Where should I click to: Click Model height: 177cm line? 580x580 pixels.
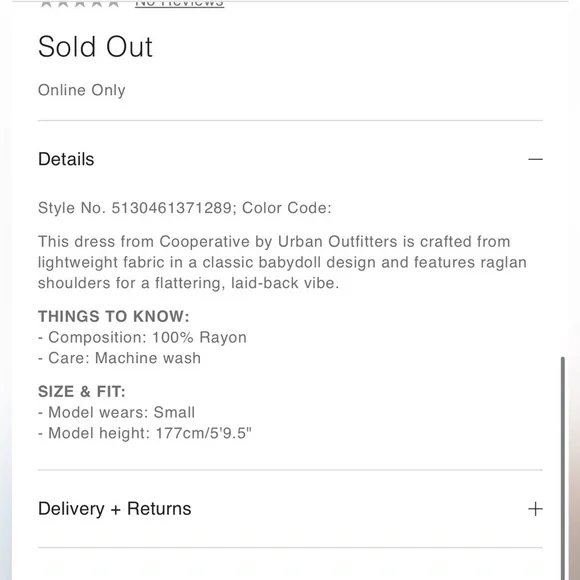145,433
